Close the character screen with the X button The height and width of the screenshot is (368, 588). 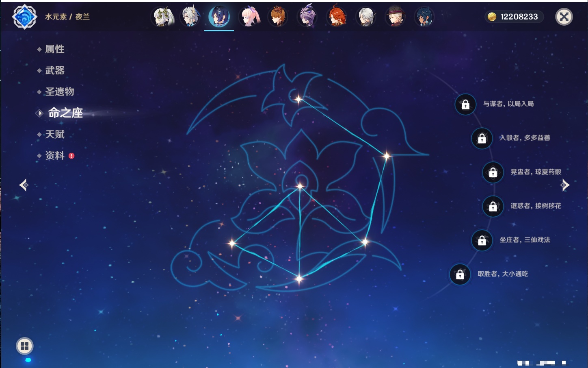point(564,17)
